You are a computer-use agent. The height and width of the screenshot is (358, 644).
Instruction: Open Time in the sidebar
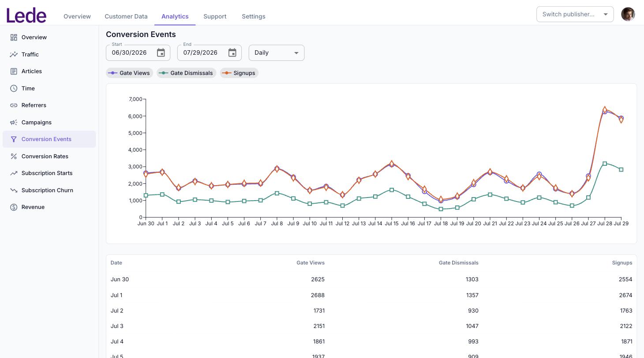(x=49, y=89)
